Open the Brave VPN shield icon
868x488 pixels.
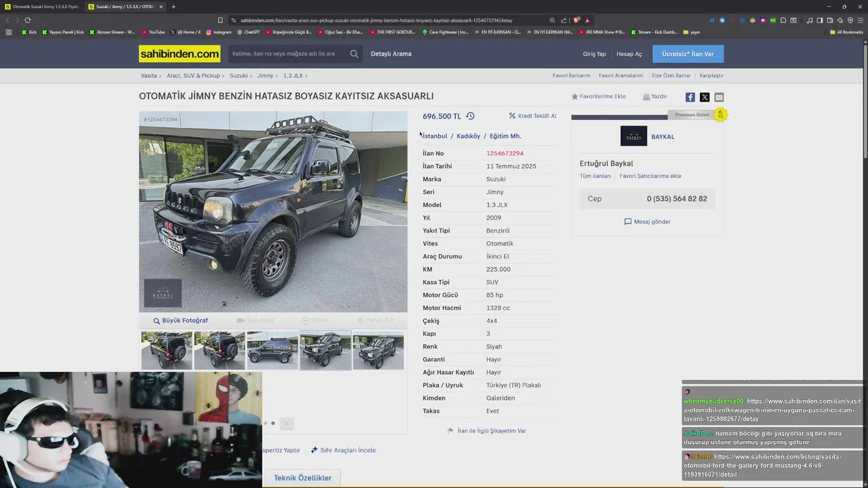850,20
